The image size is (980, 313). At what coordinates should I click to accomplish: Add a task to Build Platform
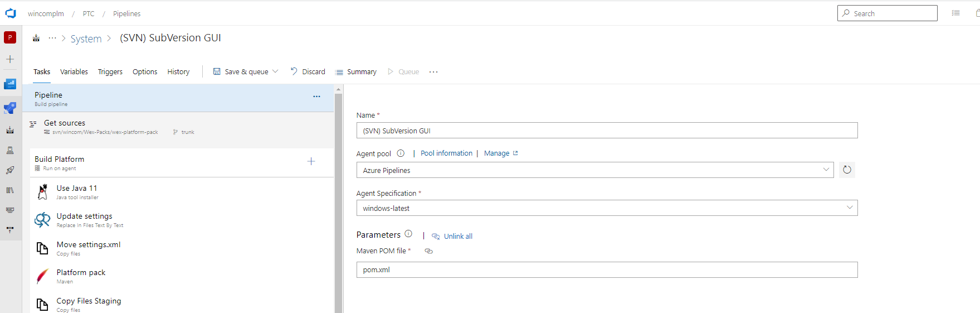[311, 161]
